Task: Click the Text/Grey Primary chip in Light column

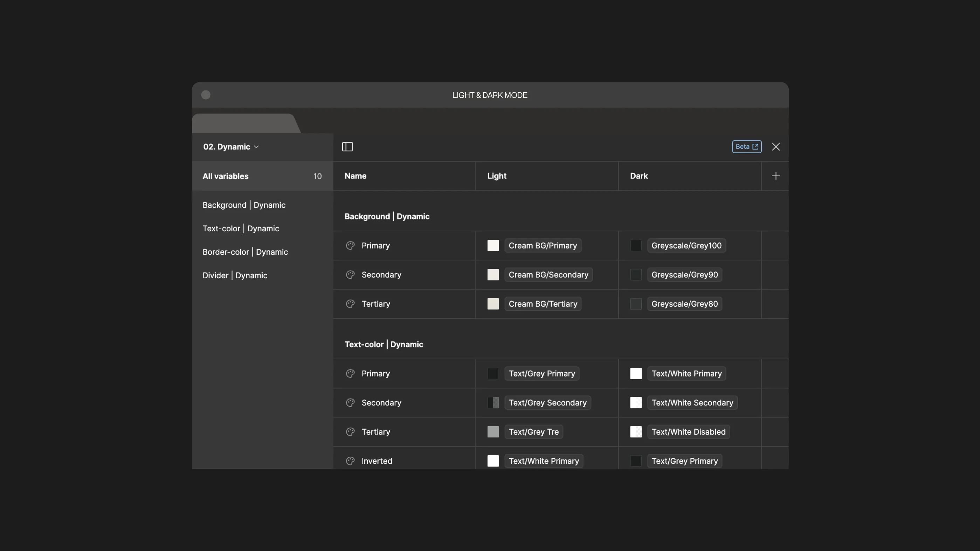Action: [x=542, y=374]
